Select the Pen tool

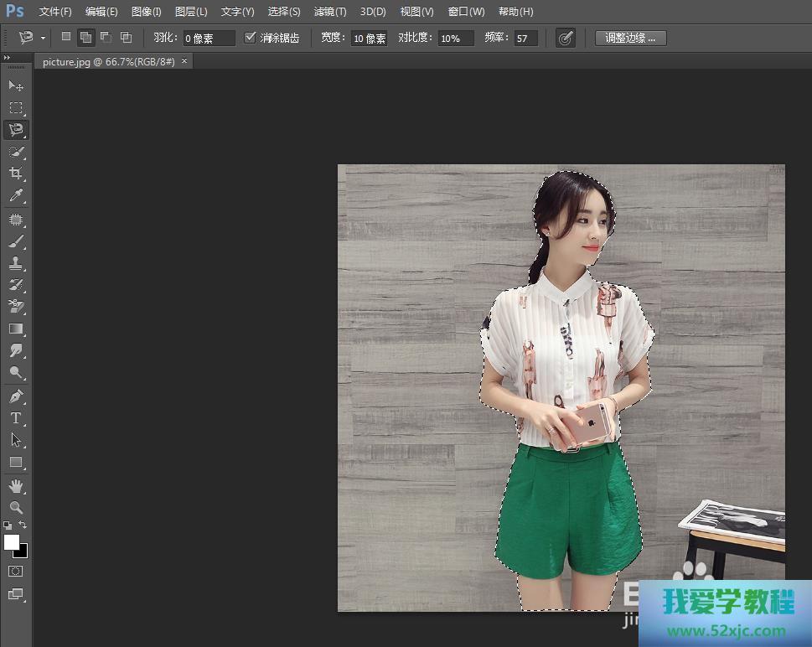(16, 396)
